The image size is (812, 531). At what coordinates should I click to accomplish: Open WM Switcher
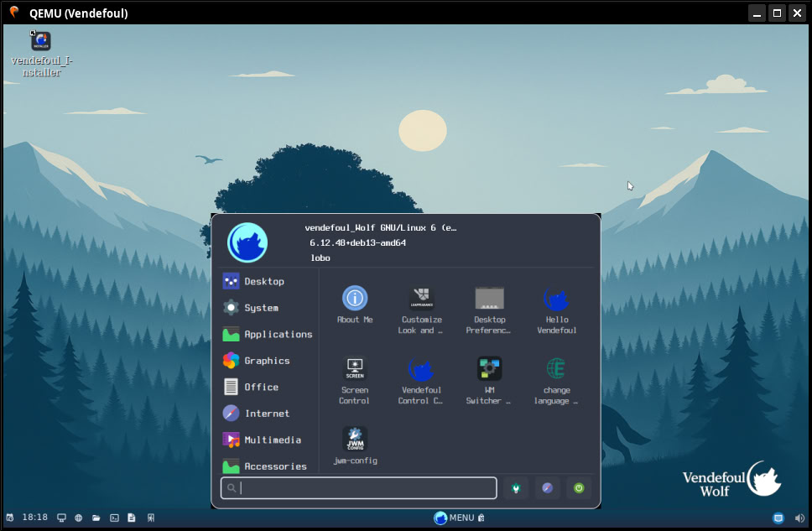(x=489, y=380)
